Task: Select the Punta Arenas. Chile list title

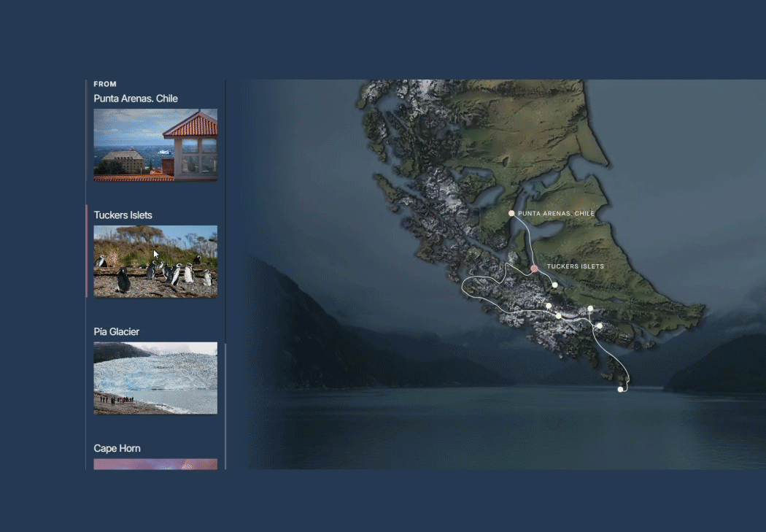Action: [136, 99]
